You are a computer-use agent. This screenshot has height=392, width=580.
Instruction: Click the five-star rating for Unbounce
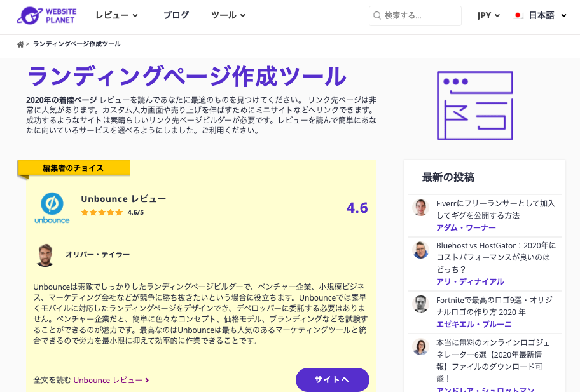pyautogui.click(x=102, y=212)
